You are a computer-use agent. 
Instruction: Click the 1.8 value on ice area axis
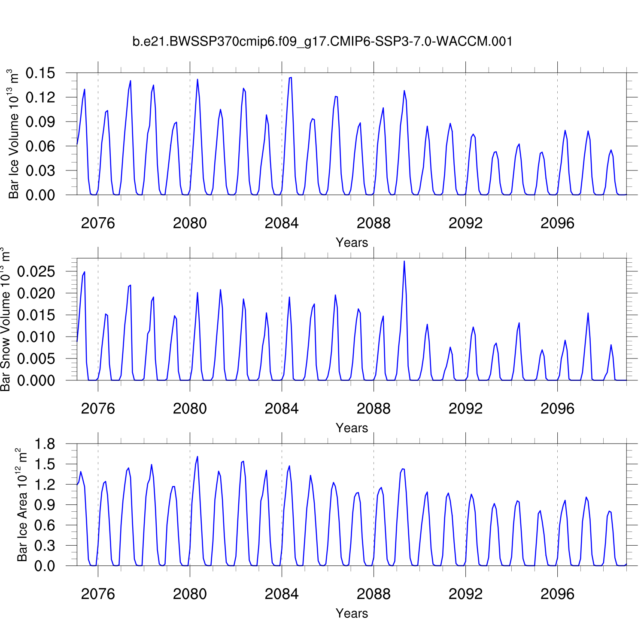(45, 444)
